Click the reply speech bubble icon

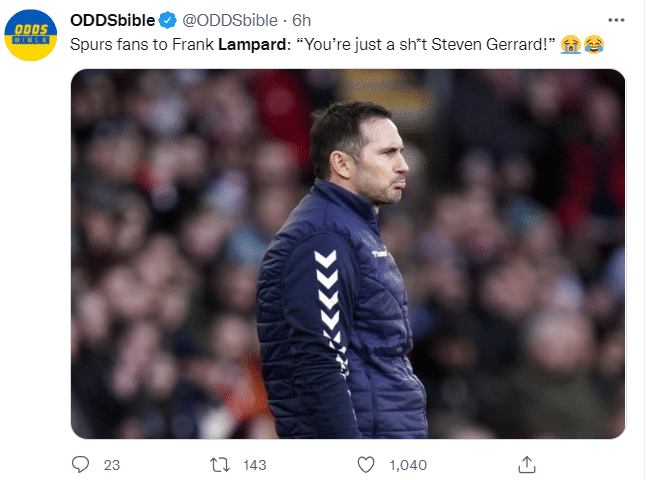click(81, 464)
